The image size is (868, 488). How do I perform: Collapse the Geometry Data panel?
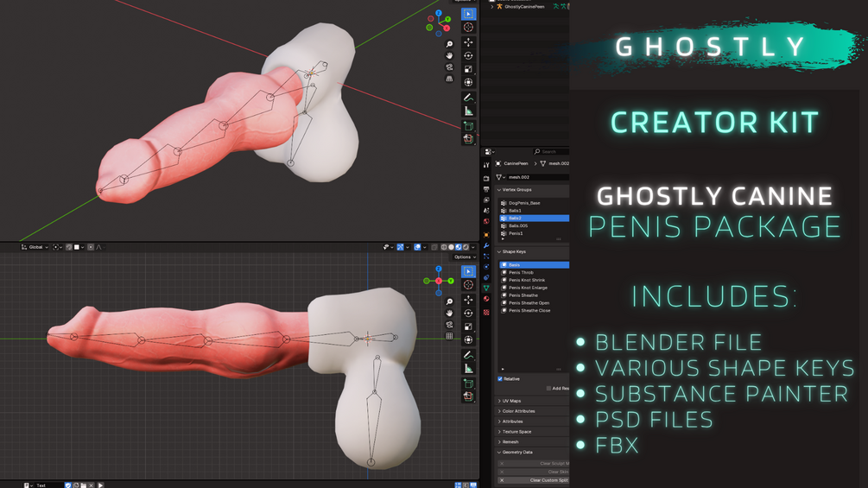point(499,452)
